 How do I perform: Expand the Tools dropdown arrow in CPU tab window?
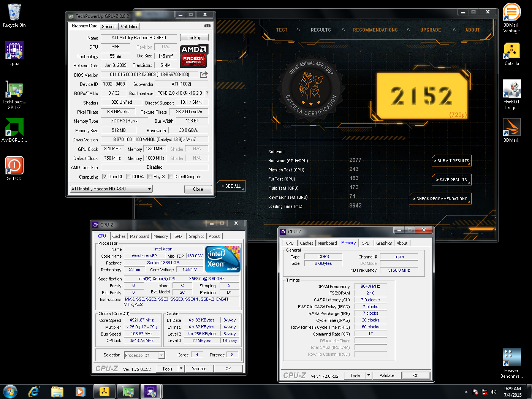click(181, 369)
